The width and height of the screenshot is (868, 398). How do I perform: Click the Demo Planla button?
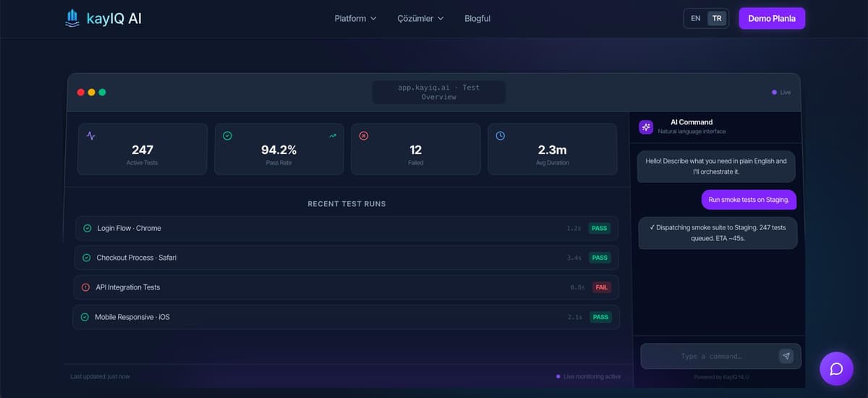(772, 18)
